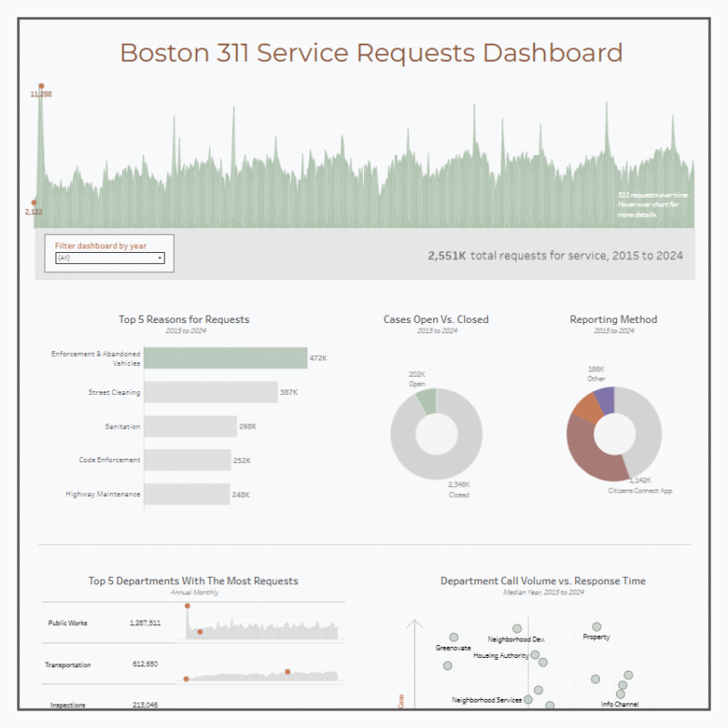This screenshot has height=728, width=728.
Task: Open the Filter dashboard by year dropdown
Action: (110, 258)
